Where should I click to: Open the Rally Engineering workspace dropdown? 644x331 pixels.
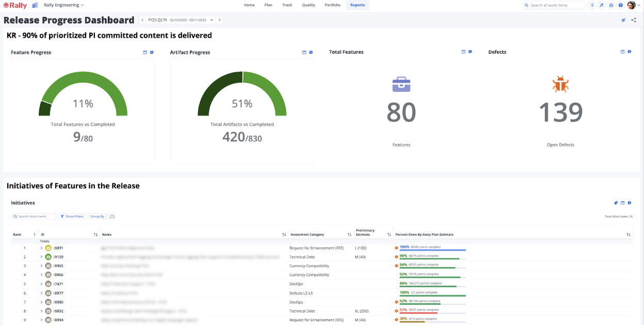[63, 5]
